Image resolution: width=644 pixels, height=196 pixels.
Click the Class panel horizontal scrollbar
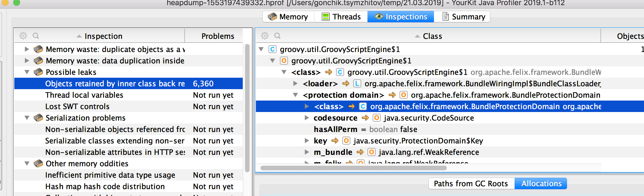[353, 168]
